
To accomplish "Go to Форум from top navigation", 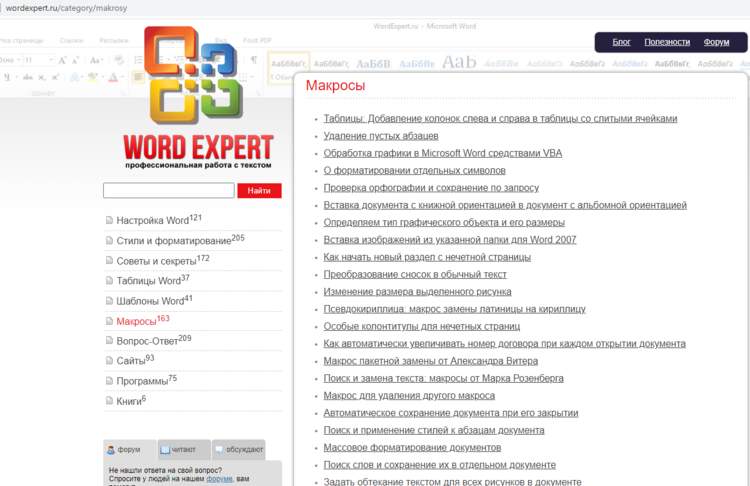I will (716, 42).
